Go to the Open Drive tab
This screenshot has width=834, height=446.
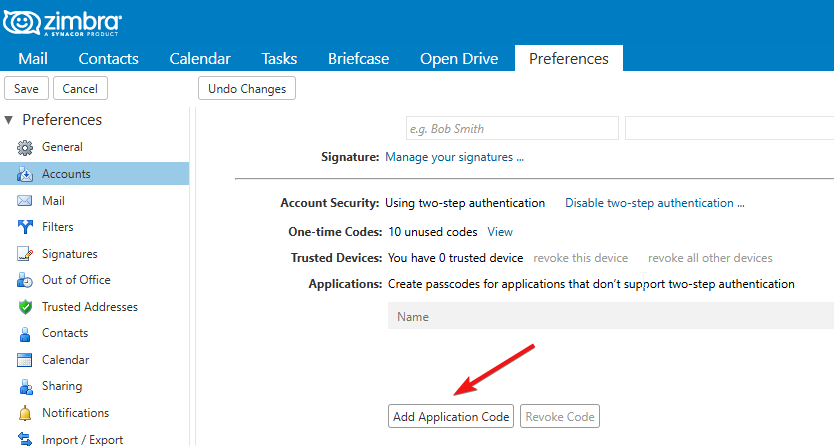pyautogui.click(x=458, y=58)
